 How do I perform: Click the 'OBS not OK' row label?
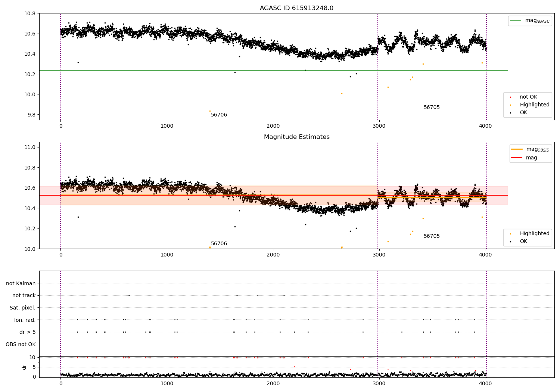point(21,344)
